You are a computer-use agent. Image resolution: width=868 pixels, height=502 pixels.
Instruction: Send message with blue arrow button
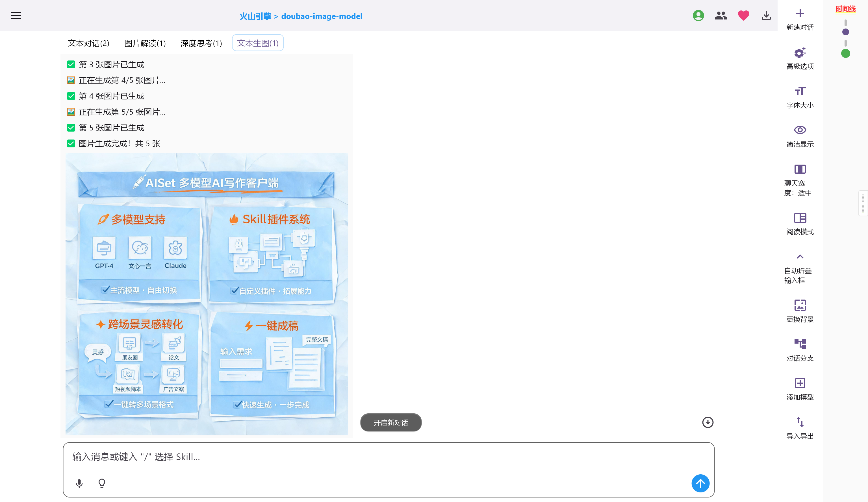tap(700, 483)
